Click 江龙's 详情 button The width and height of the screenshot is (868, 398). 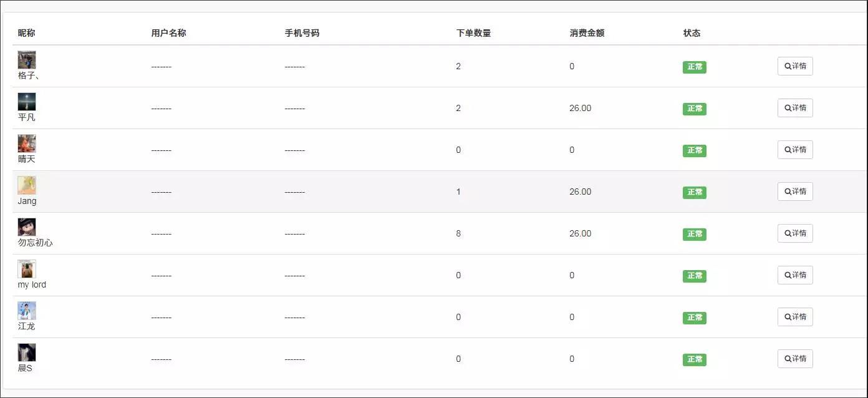tap(795, 317)
